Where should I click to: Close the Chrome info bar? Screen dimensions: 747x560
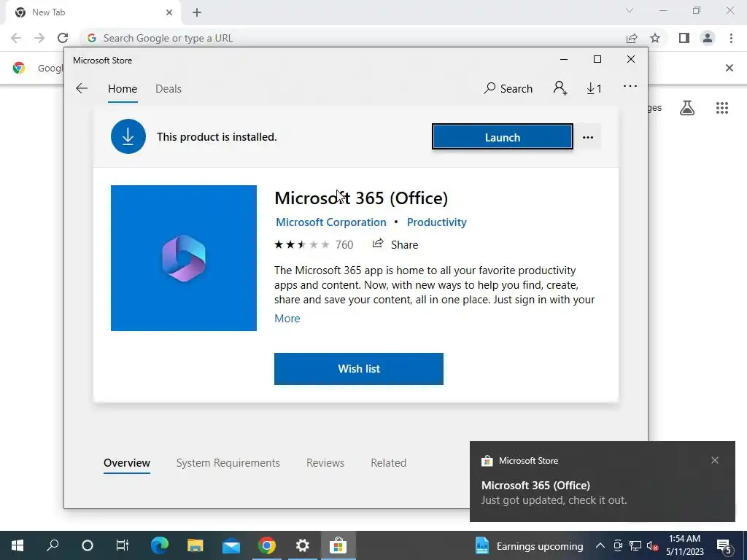[729, 68]
